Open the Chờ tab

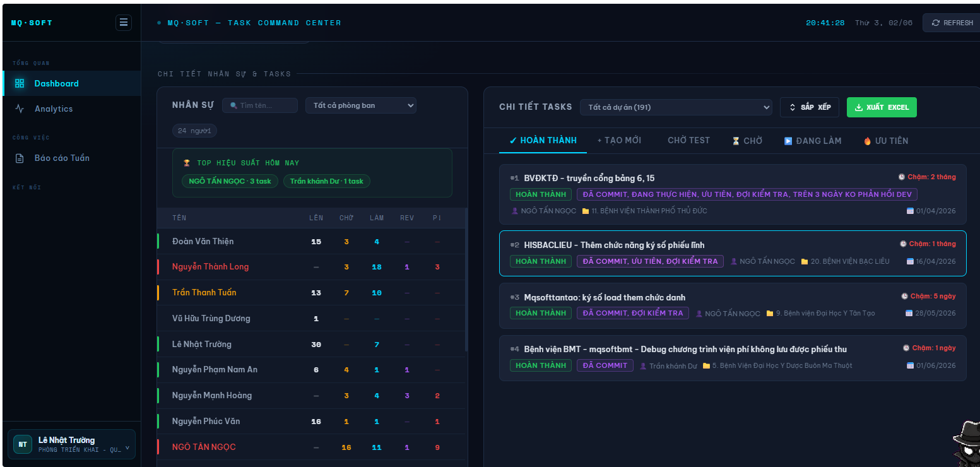pyautogui.click(x=747, y=141)
